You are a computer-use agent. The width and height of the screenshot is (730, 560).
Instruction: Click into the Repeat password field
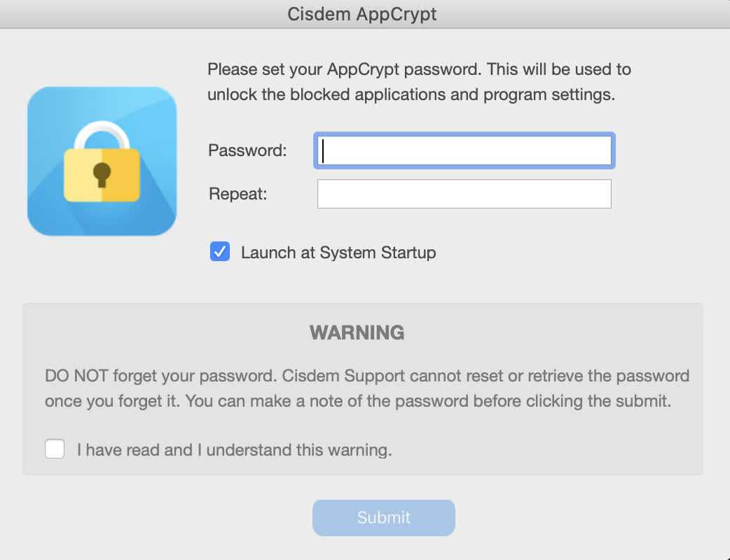tap(464, 194)
